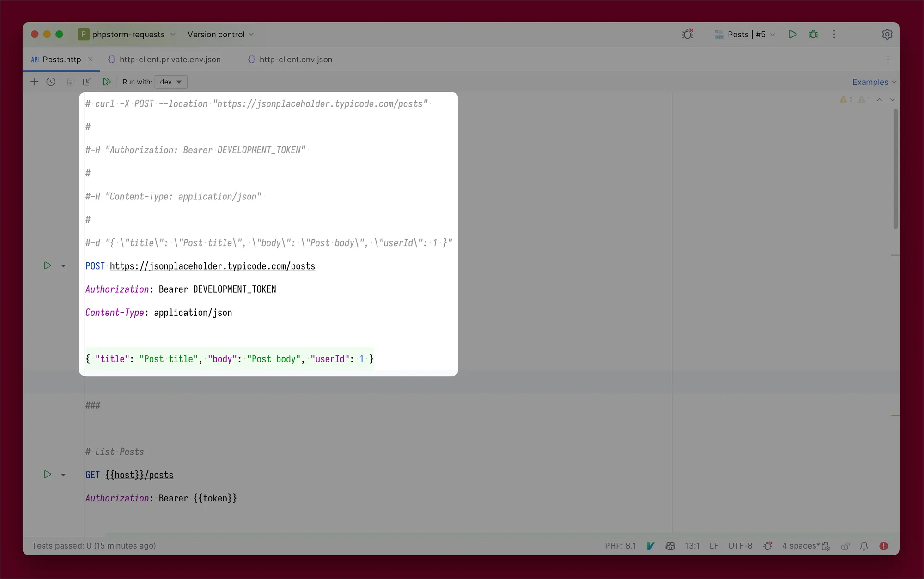Switch to http-client.private.env.json tab

[164, 60]
